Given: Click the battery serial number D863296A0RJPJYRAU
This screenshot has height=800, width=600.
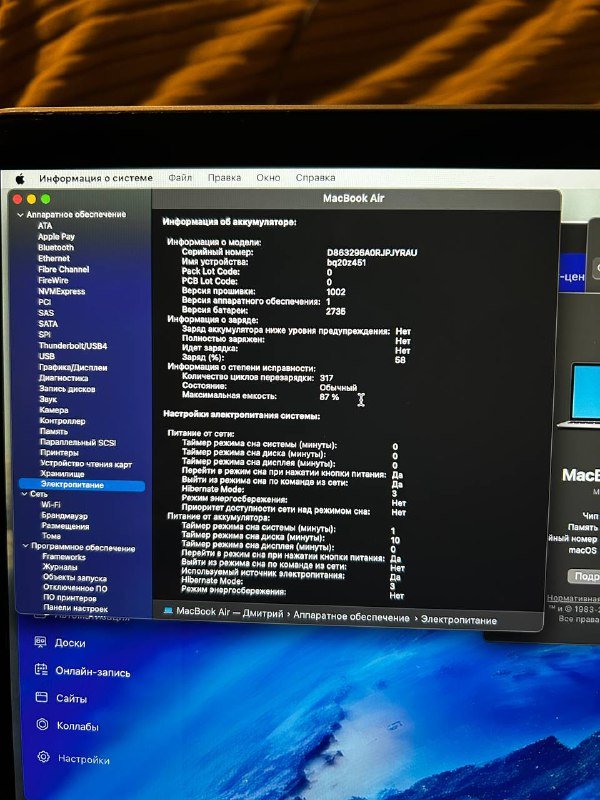Looking at the screenshot, I should 372,253.
